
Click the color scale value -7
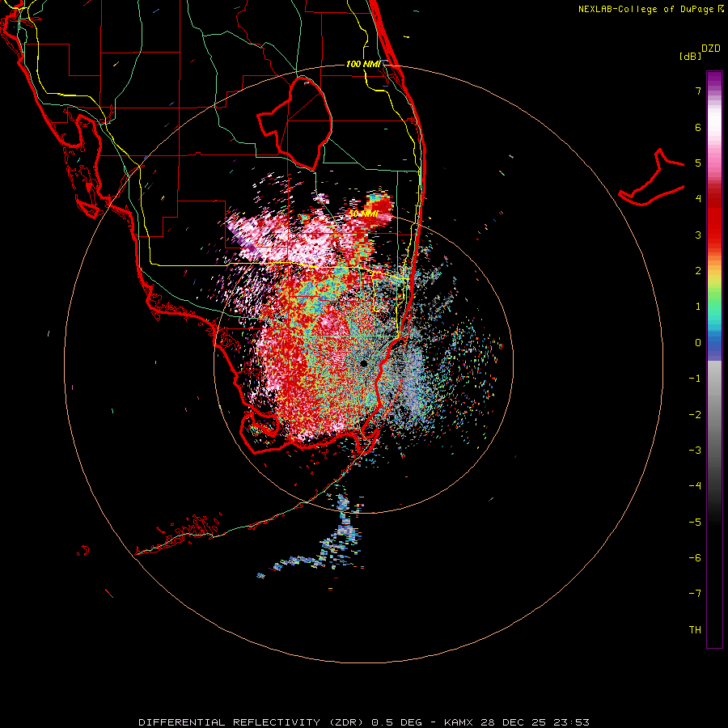(695, 594)
